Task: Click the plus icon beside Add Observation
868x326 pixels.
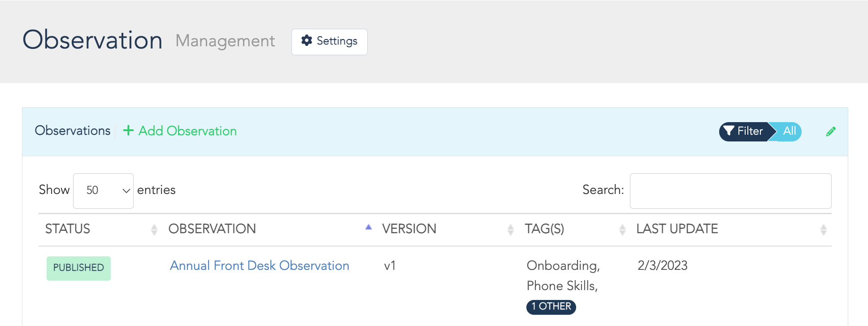Action: (128, 131)
